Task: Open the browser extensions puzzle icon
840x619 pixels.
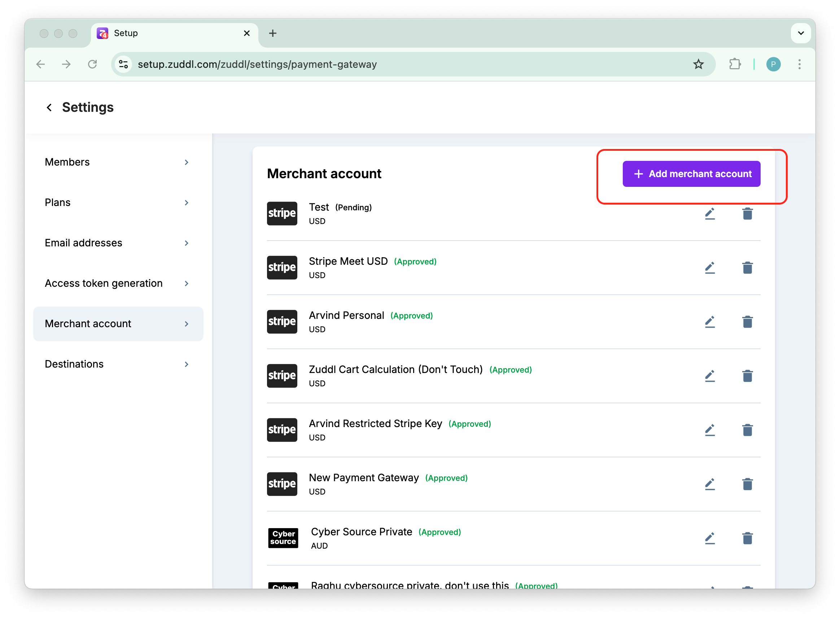Action: (x=735, y=65)
